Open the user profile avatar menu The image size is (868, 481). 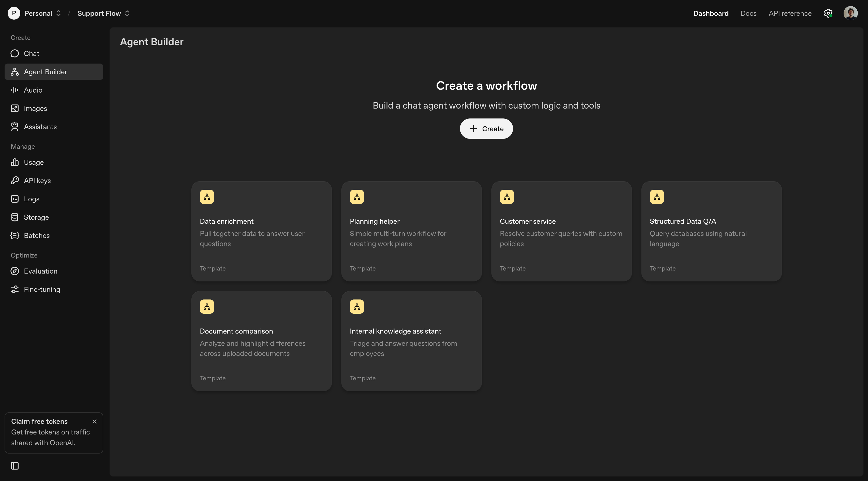pyautogui.click(x=850, y=13)
